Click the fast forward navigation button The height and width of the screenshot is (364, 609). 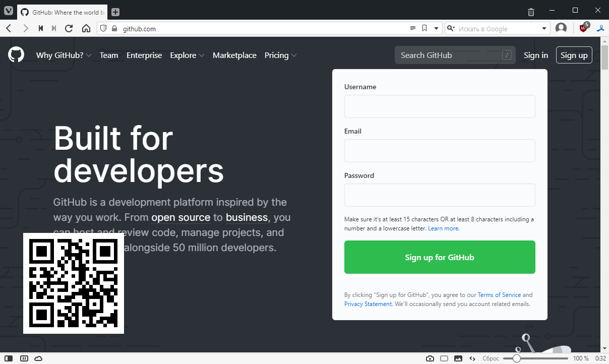tap(54, 29)
